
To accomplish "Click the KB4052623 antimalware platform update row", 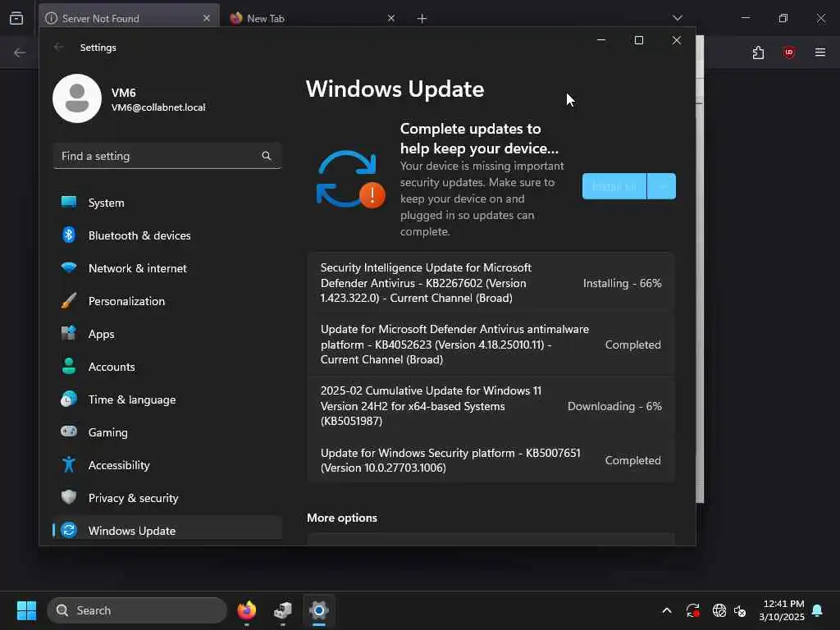I will 491,345.
